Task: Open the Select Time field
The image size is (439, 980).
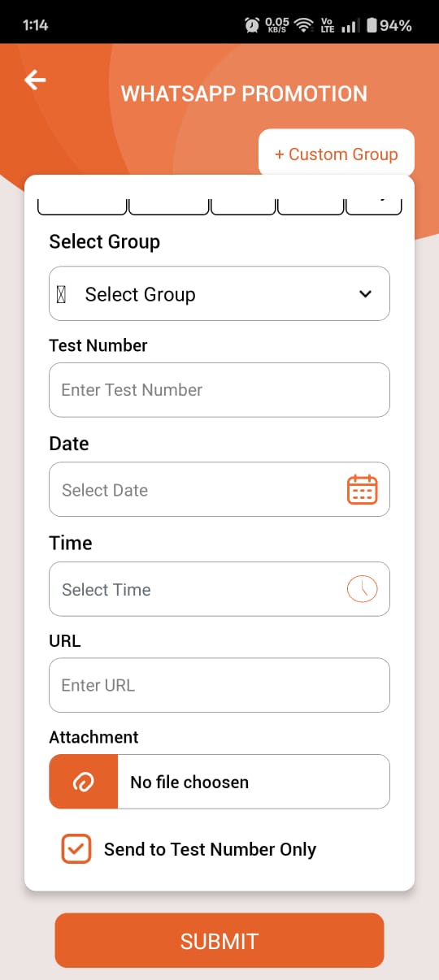Action: pyautogui.click(x=219, y=588)
